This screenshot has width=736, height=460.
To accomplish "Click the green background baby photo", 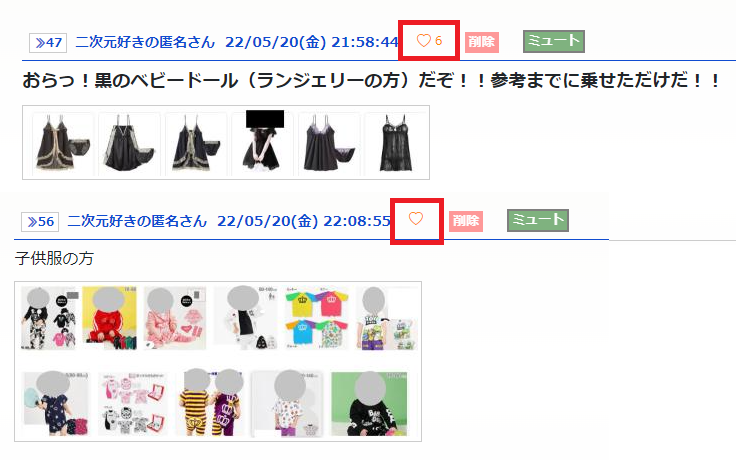I will click(370, 404).
